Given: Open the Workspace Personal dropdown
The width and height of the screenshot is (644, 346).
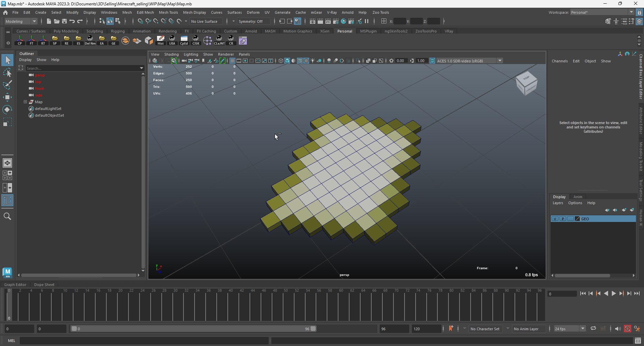Looking at the screenshot, I should click(x=602, y=12).
